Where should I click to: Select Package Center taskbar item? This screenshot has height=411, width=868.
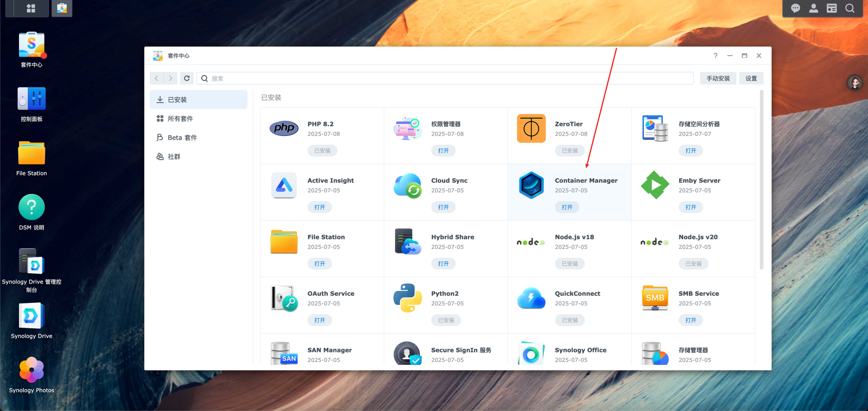pos(62,8)
